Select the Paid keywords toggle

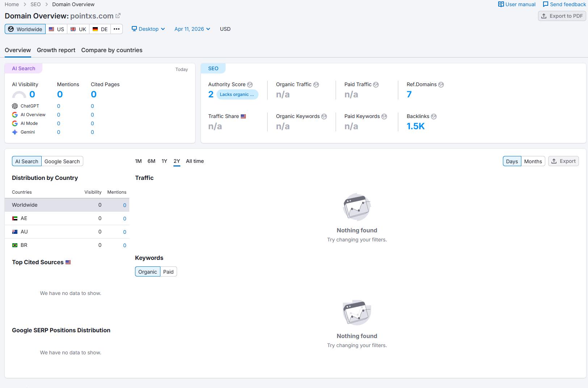(x=168, y=272)
